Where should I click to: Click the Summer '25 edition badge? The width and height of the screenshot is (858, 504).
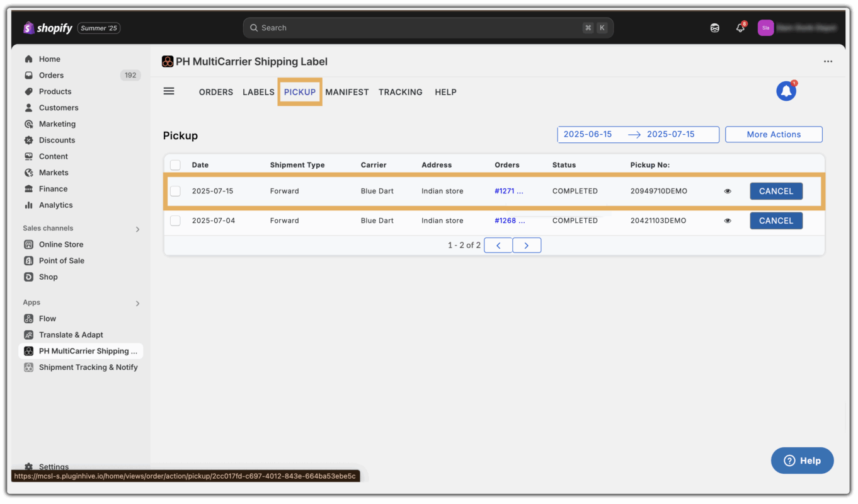[99, 28]
